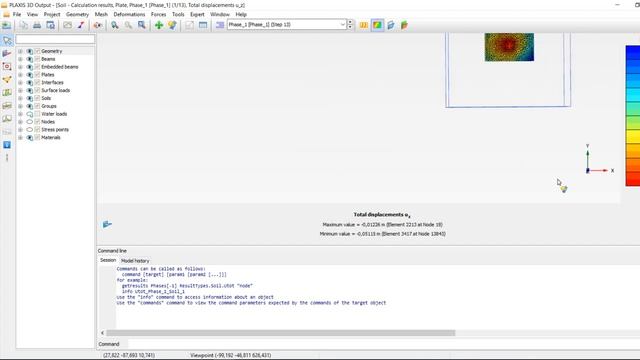The height and width of the screenshot is (360, 640).
Task: Click the greyed zoom out magnifier icon
Action: pos(128,25)
